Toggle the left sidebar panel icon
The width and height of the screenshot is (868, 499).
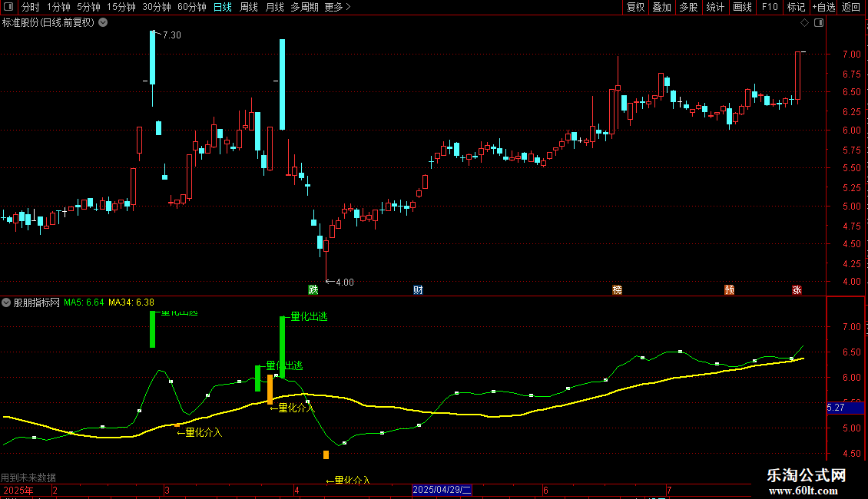[8, 7]
